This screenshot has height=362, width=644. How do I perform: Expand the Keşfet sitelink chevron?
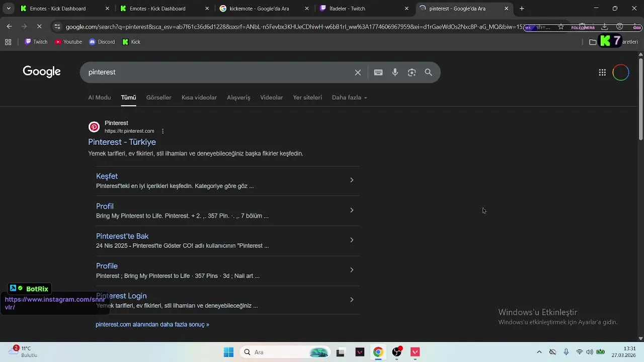tap(352, 180)
